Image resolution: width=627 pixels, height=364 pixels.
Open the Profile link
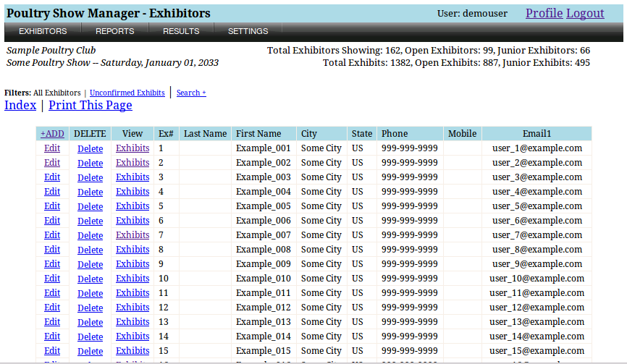click(x=544, y=13)
